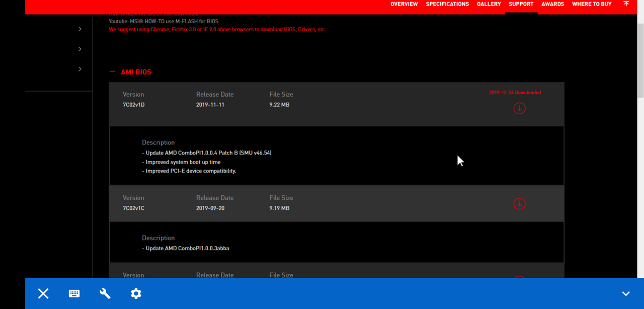Screen dimensions: 644x309
Task: Open Youtube MSI HOW-TO M-FLASH link
Action: [164, 22]
